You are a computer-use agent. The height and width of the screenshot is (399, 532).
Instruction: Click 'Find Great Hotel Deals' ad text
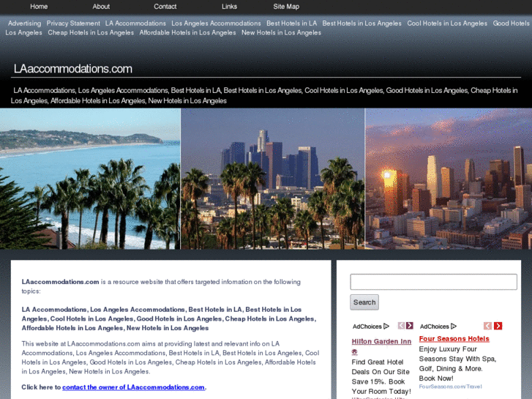(x=381, y=377)
